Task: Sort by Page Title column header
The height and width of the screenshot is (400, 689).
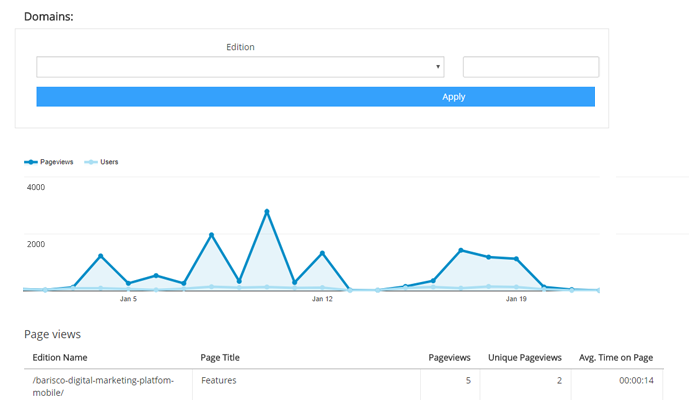Action: tap(220, 357)
